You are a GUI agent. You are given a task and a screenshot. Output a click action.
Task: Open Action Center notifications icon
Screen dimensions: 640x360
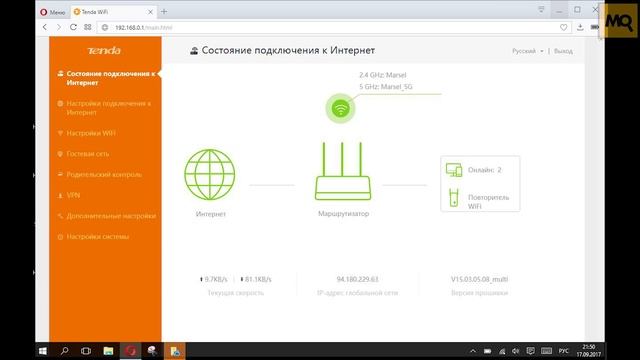(530, 351)
